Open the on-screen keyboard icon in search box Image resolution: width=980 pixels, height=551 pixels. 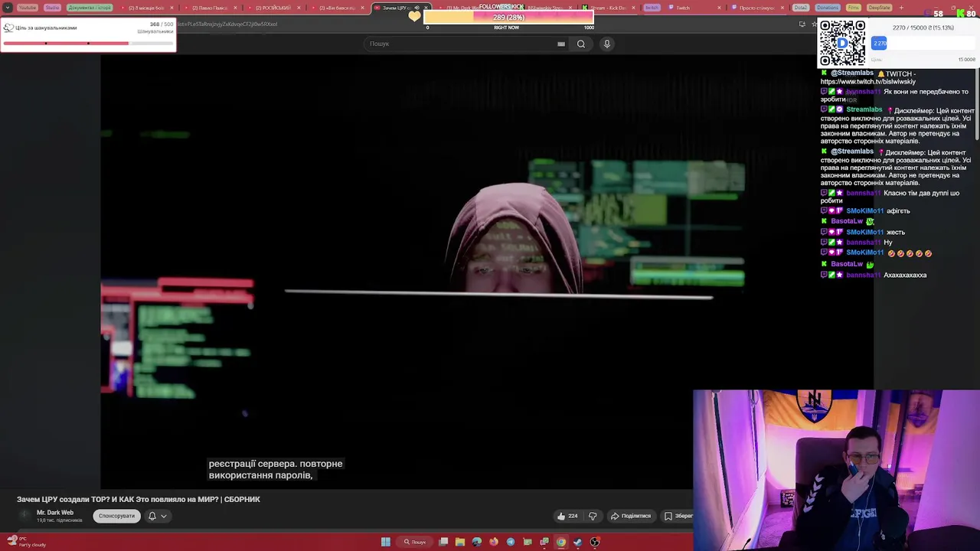point(561,44)
